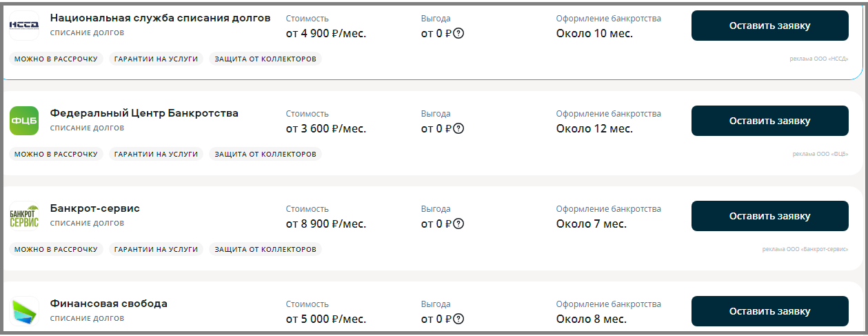Open the Выгода help icon for НССД
Screen dimensions: 868x336
(458, 33)
